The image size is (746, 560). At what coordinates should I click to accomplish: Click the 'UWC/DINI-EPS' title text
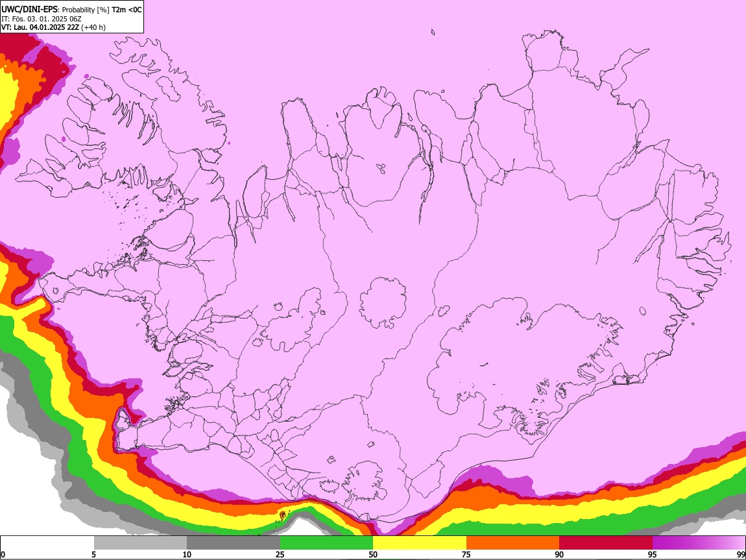tap(30, 10)
